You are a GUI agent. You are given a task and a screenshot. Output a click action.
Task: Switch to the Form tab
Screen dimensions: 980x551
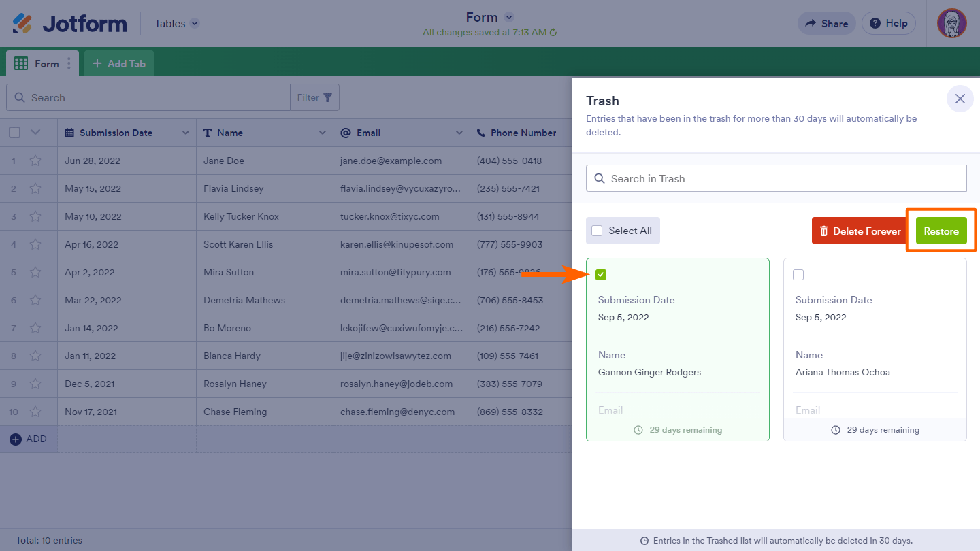39,64
